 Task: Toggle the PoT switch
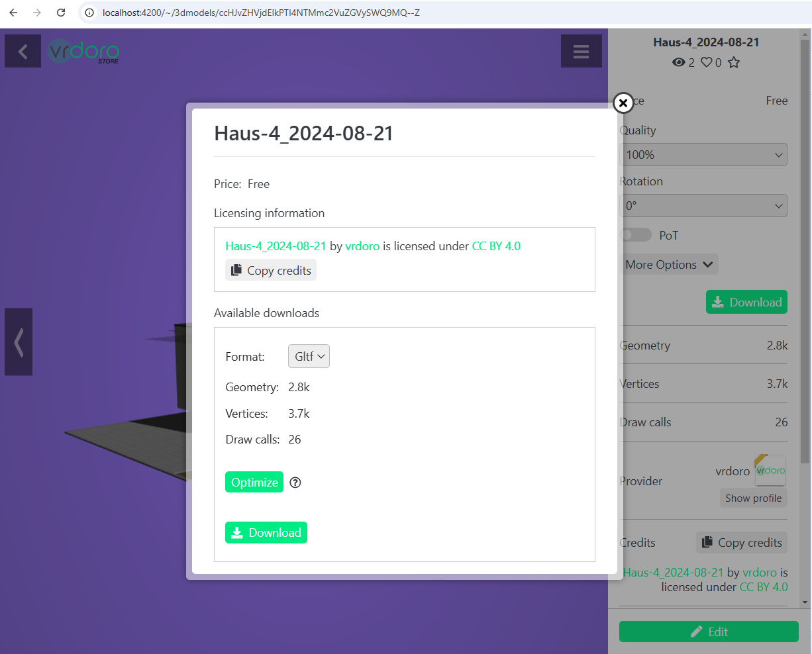pos(636,235)
